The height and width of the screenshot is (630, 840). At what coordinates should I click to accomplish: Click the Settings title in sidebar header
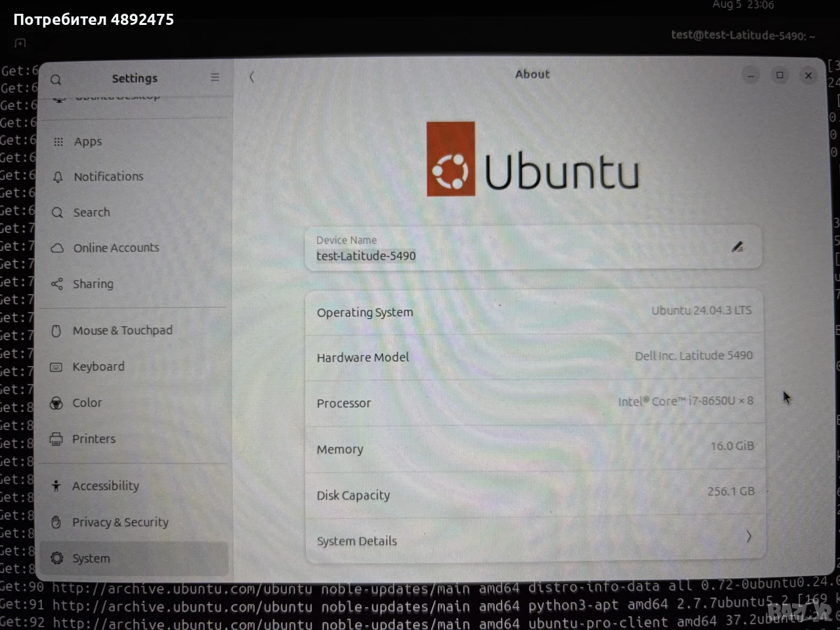(x=135, y=78)
